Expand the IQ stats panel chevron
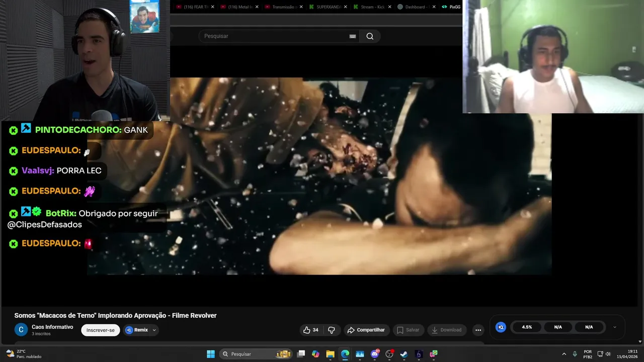 tap(614, 327)
